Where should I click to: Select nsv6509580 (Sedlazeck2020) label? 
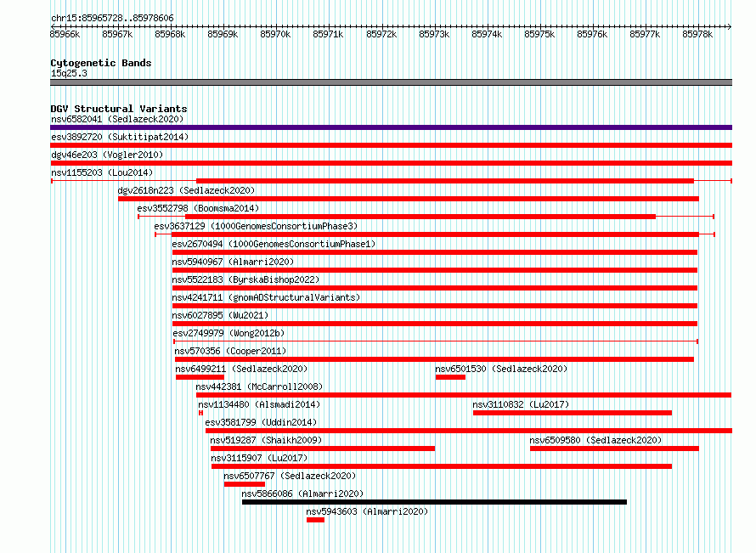click(595, 440)
